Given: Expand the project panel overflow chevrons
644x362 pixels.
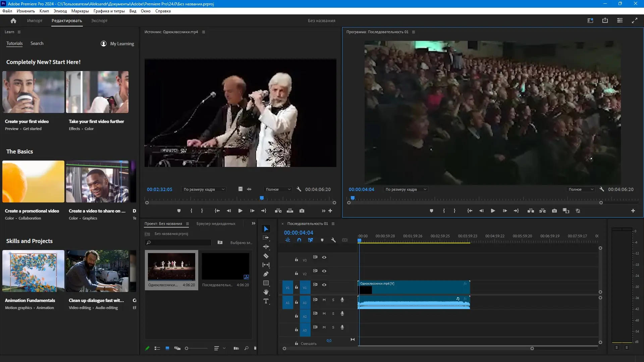Looking at the screenshot, I should pyautogui.click(x=254, y=223).
